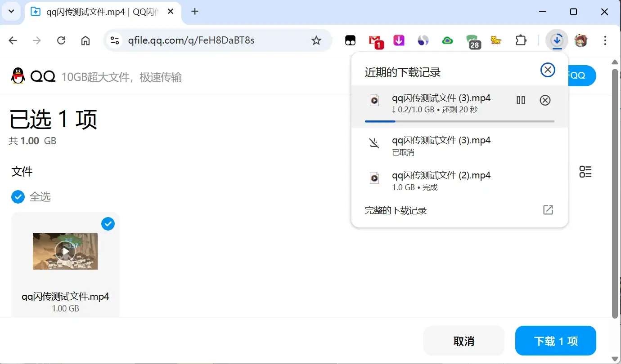Uncheck the video file thumbnail checkbox

tap(108, 223)
